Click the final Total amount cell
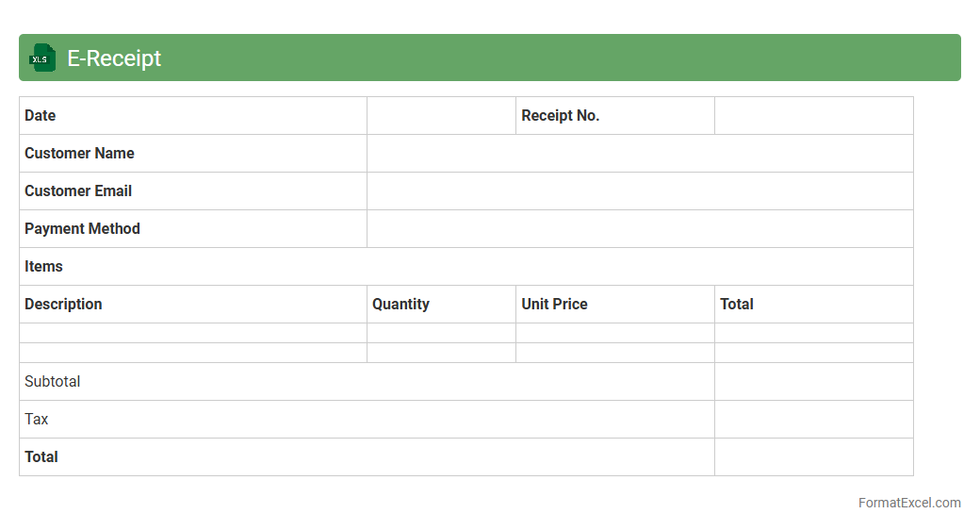The image size is (980, 530). pos(813,457)
